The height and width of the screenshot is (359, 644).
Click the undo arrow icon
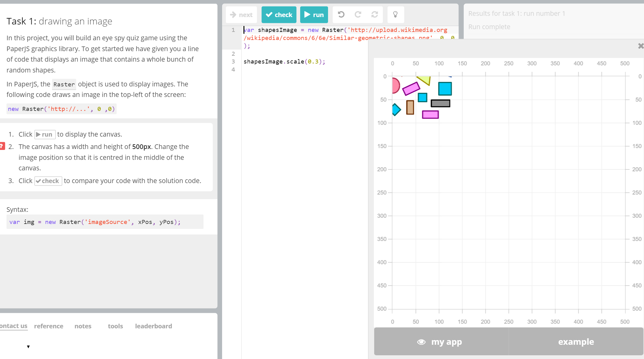pyautogui.click(x=341, y=15)
